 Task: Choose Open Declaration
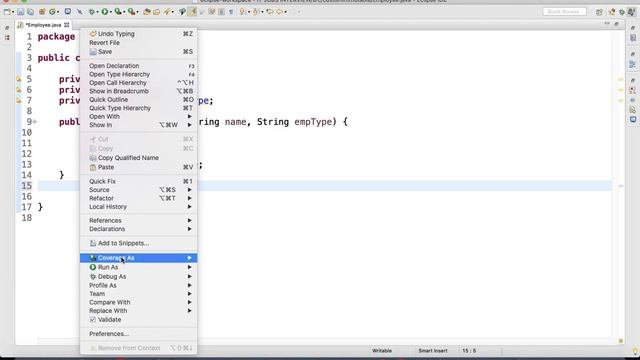click(139, 66)
